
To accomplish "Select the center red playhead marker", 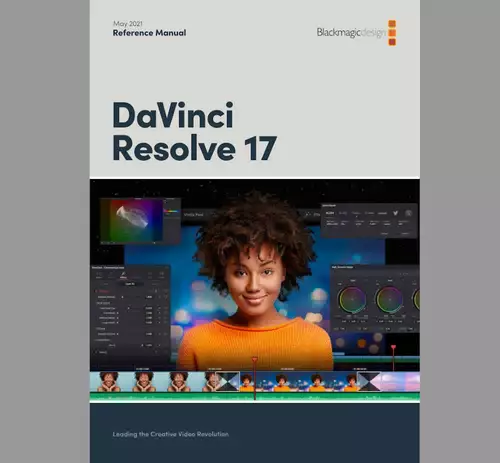I will tap(255, 359).
